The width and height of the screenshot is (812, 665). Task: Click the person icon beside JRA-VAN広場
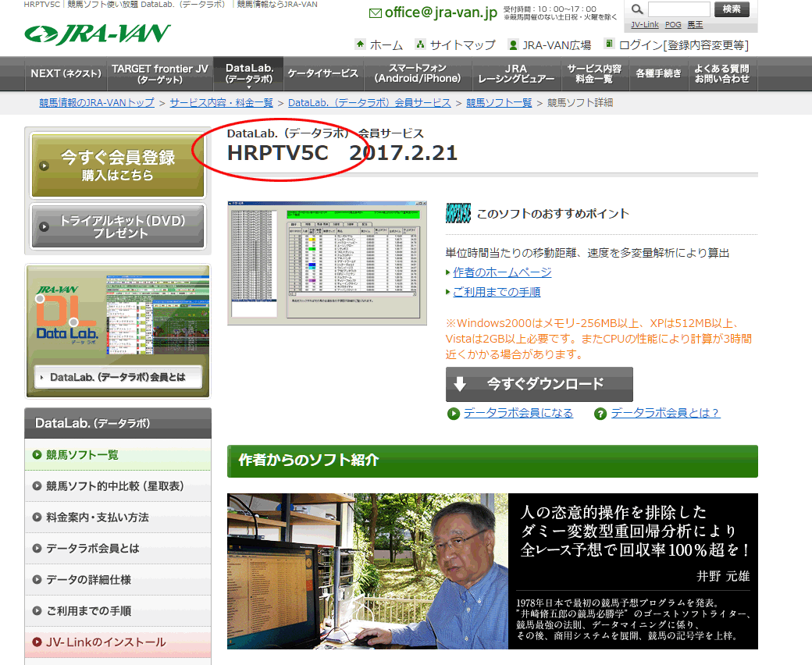click(513, 45)
